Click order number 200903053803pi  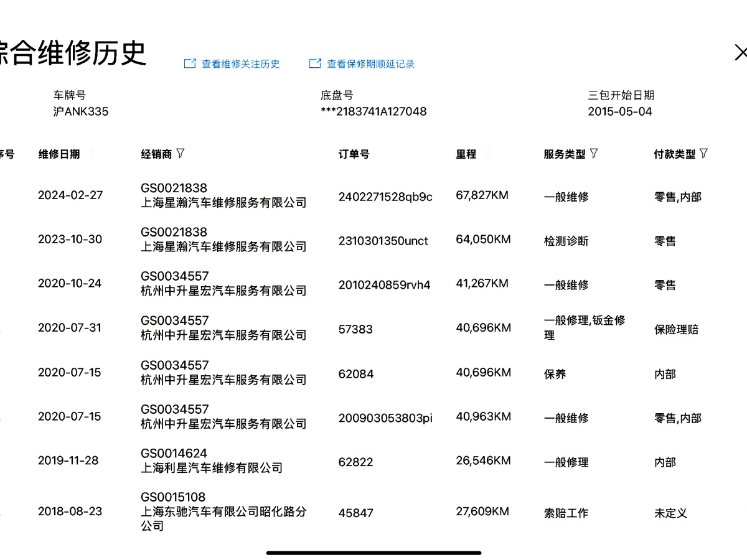385,418
